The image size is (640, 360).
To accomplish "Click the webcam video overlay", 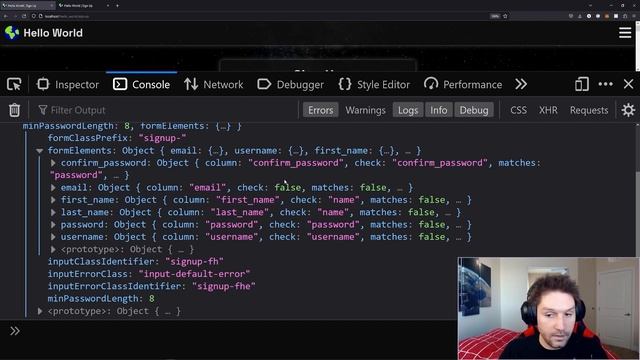I will coord(548,308).
